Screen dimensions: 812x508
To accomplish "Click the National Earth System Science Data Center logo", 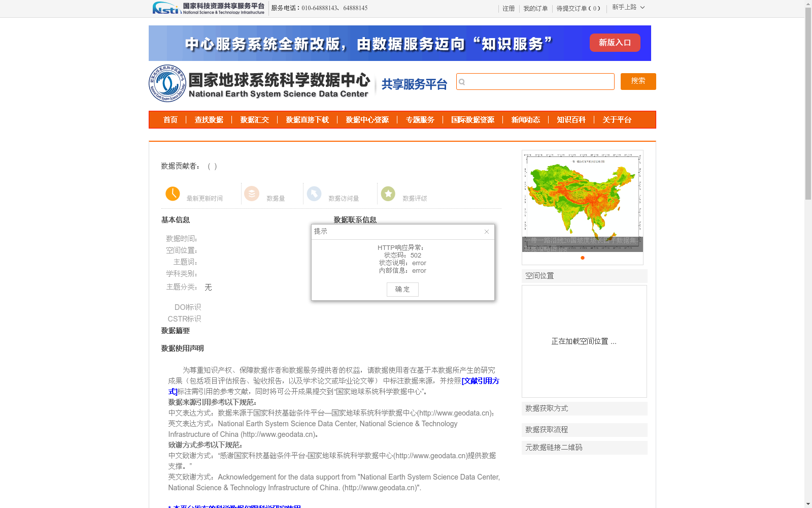I will pyautogui.click(x=259, y=83).
